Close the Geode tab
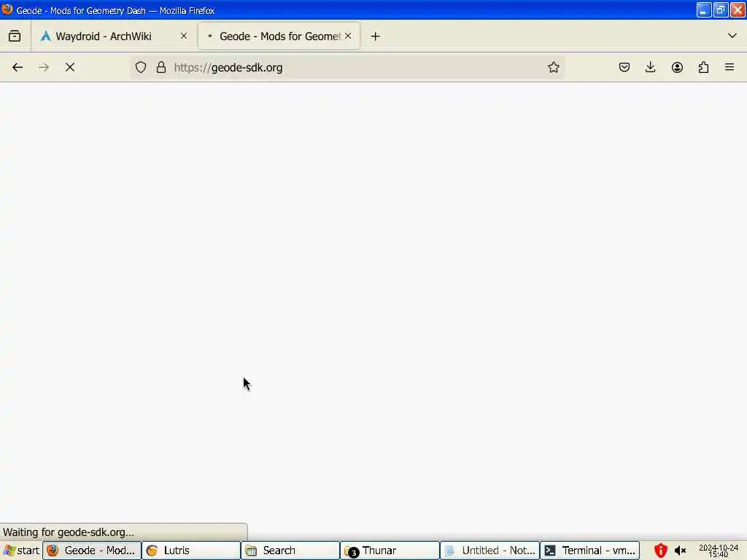The width and height of the screenshot is (747, 560). tap(348, 36)
